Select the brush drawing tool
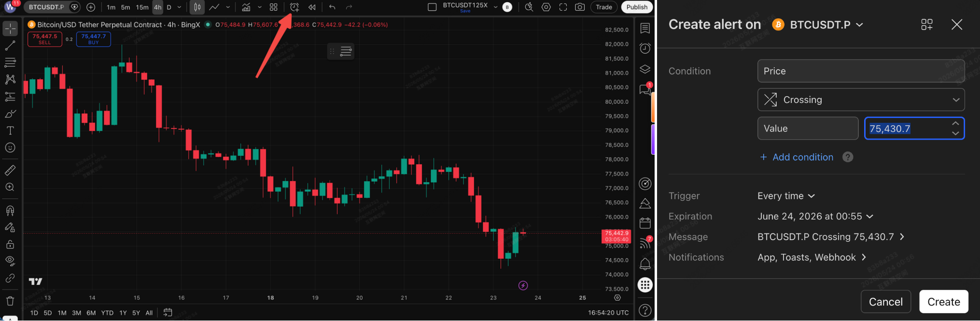Screen dimensions: 980x321 coord(10,114)
